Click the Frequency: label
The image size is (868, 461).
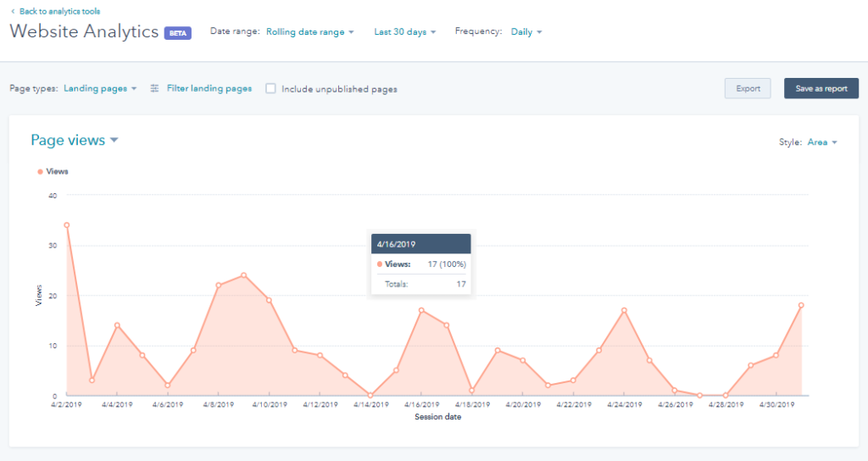pos(478,31)
